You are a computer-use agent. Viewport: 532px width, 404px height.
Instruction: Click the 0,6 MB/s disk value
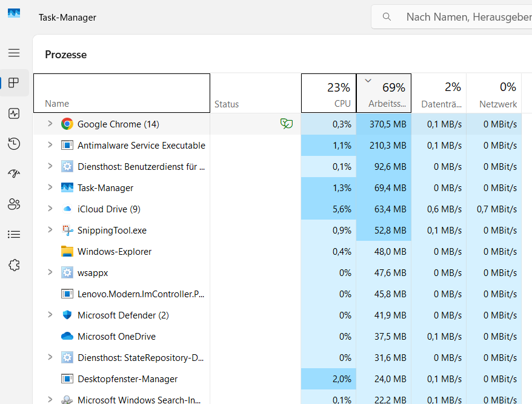point(444,209)
